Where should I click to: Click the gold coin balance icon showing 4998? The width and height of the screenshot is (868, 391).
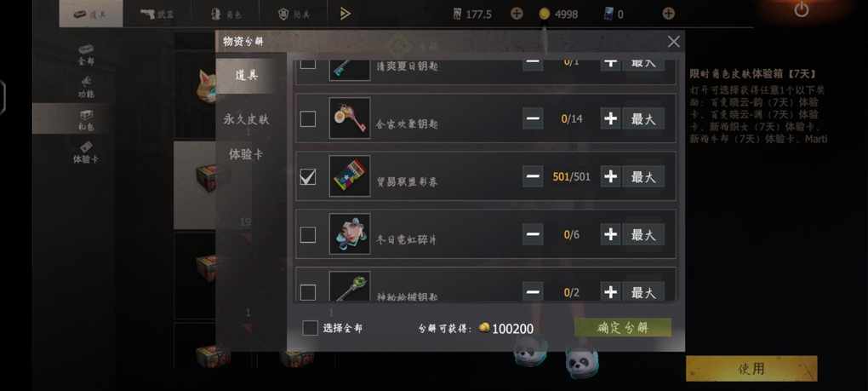545,14
